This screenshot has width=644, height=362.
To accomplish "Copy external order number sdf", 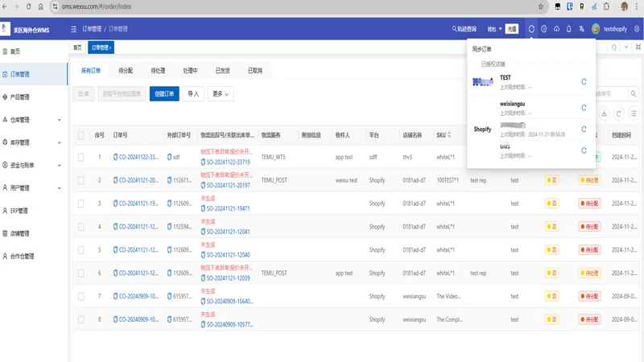I will [169, 157].
